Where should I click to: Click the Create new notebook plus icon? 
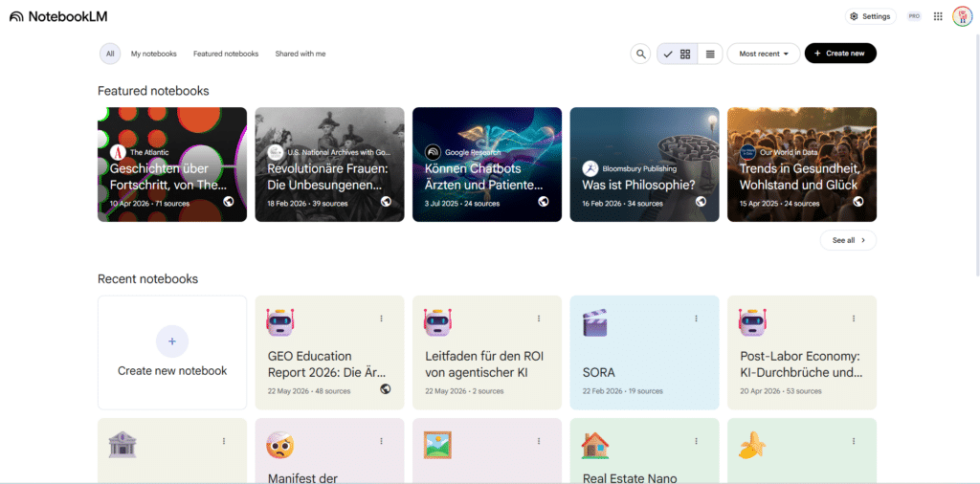(x=172, y=341)
